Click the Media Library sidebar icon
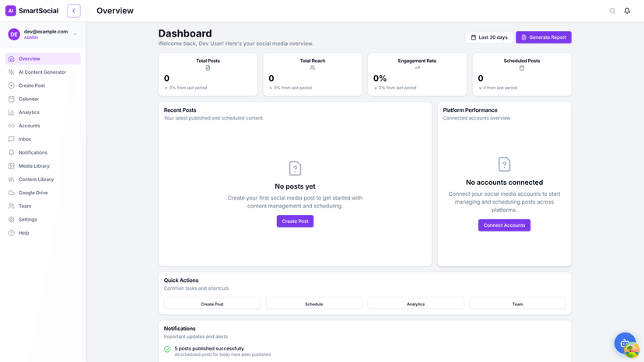The image size is (644, 362). (12, 165)
